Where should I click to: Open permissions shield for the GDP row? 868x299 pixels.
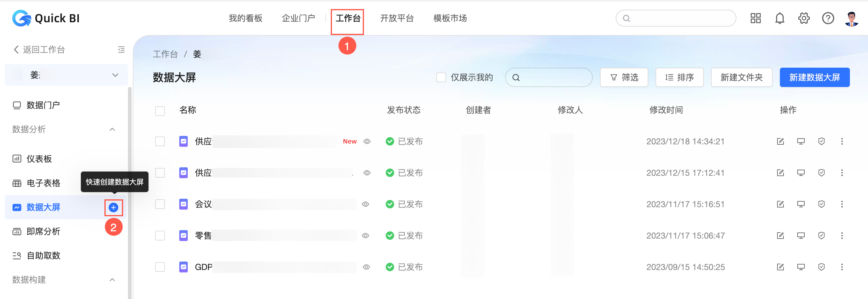(x=822, y=267)
